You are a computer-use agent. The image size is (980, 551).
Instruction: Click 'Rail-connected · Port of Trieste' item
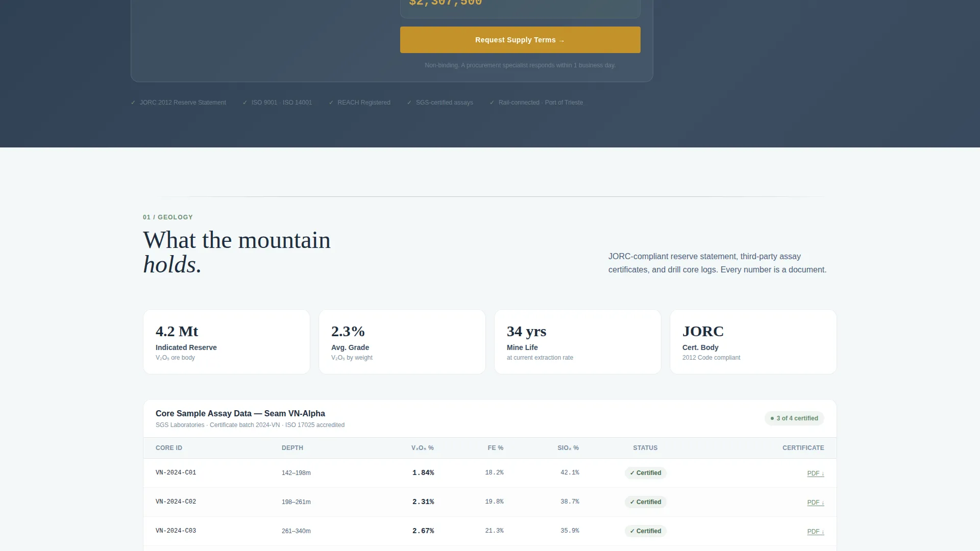pos(536,103)
